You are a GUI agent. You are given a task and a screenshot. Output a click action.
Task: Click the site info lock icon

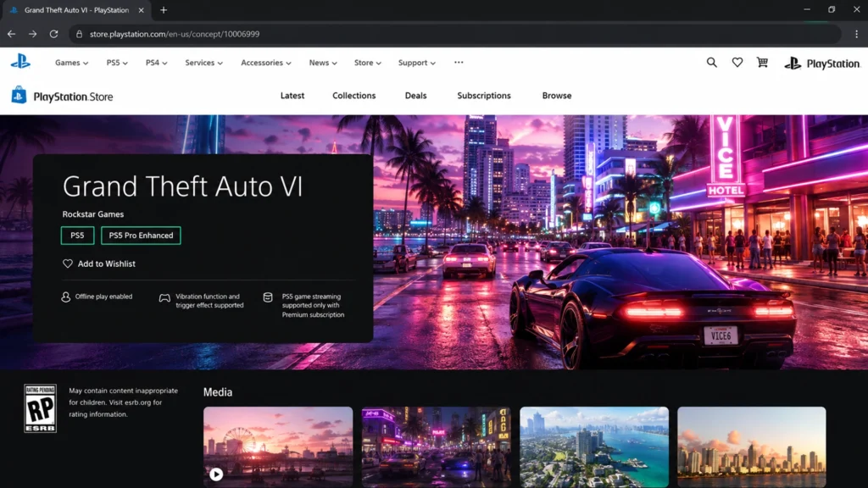pyautogui.click(x=79, y=34)
